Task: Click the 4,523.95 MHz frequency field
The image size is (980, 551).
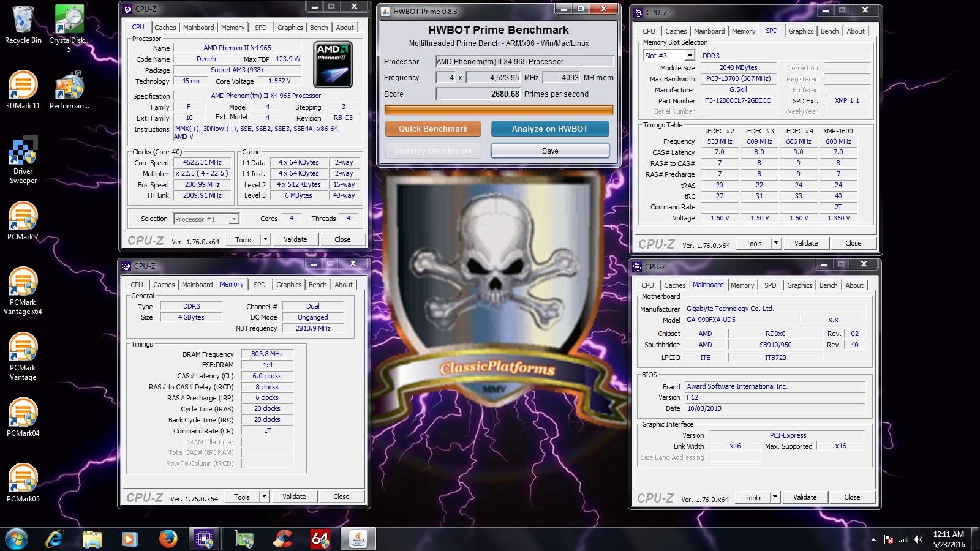Action: tap(494, 77)
